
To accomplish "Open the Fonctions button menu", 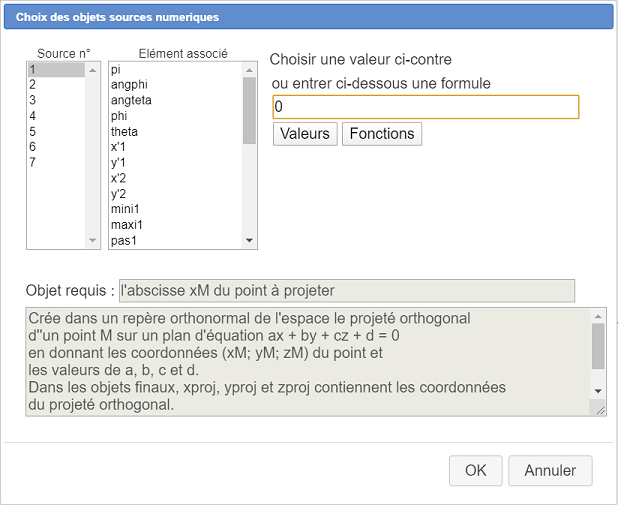I will (382, 134).
